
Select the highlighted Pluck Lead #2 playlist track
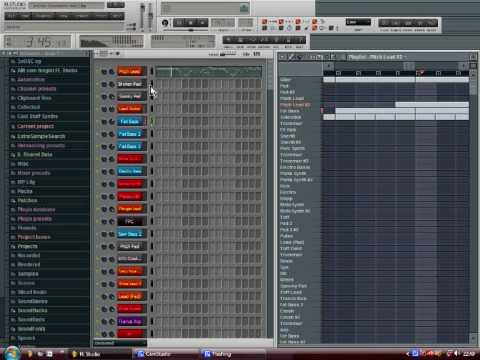(x=295, y=105)
